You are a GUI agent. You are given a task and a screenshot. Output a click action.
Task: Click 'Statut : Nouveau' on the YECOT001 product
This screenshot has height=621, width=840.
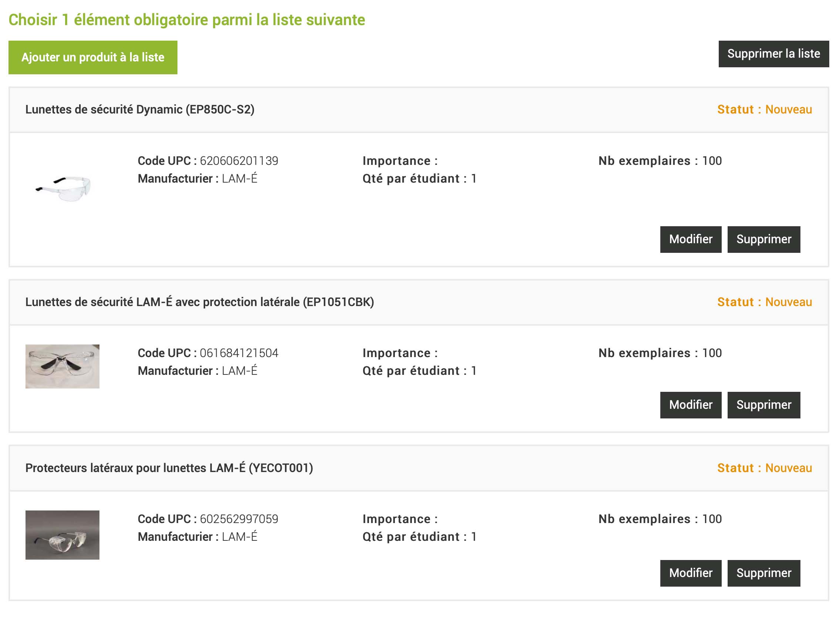(x=764, y=468)
